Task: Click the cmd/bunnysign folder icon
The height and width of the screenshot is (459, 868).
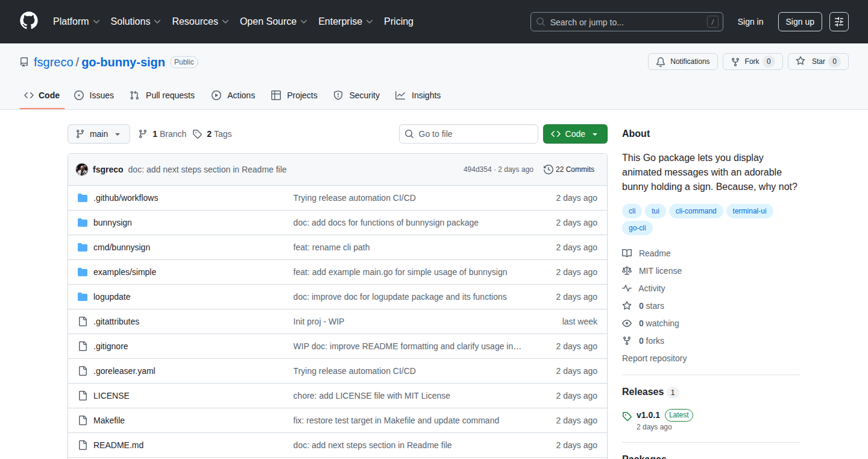Action: click(83, 247)
